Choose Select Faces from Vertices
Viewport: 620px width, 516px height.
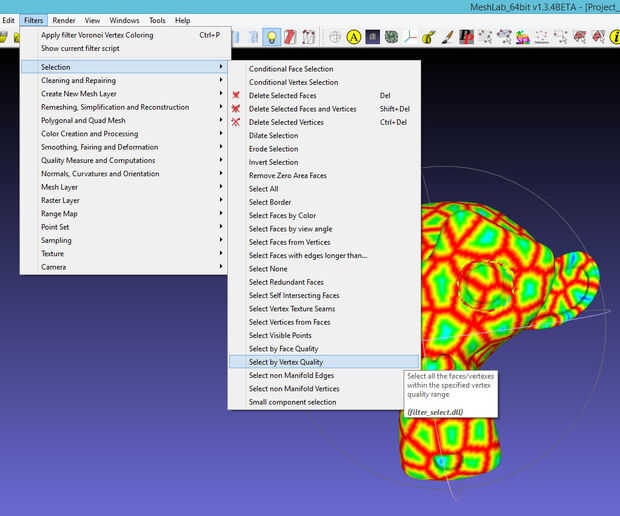[323, 242]
